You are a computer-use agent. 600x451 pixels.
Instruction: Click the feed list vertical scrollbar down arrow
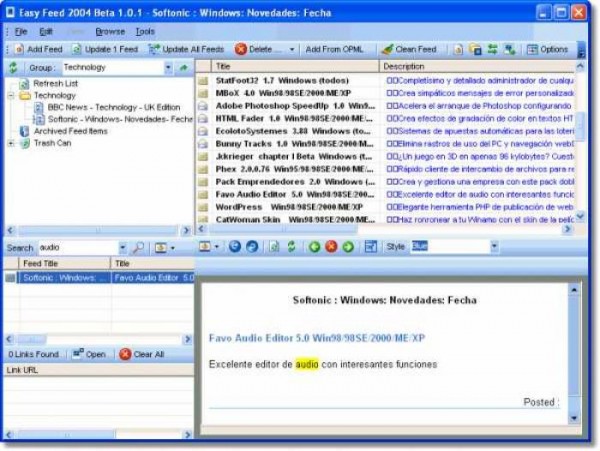point(580,217)
